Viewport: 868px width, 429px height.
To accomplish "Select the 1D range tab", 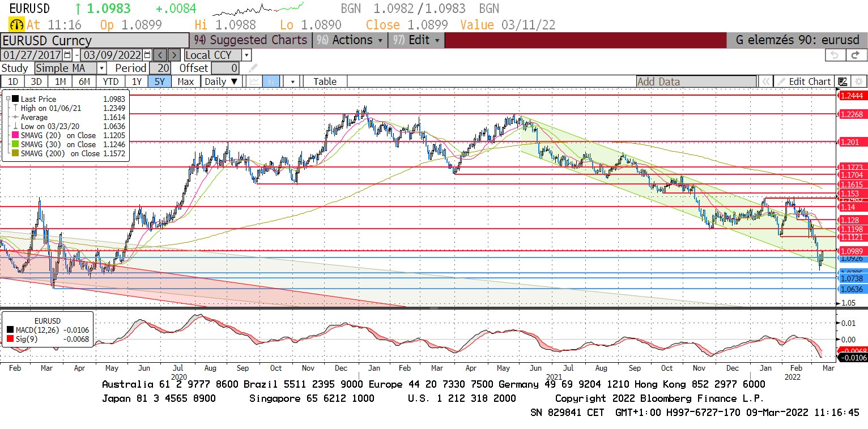I will (x=12, y=81).
